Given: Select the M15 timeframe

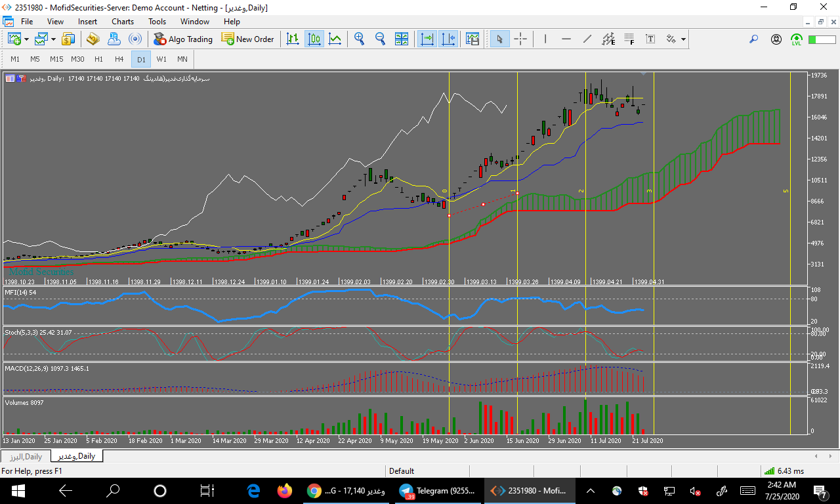Looking at the screenshot, I should (x=56, y=59).
